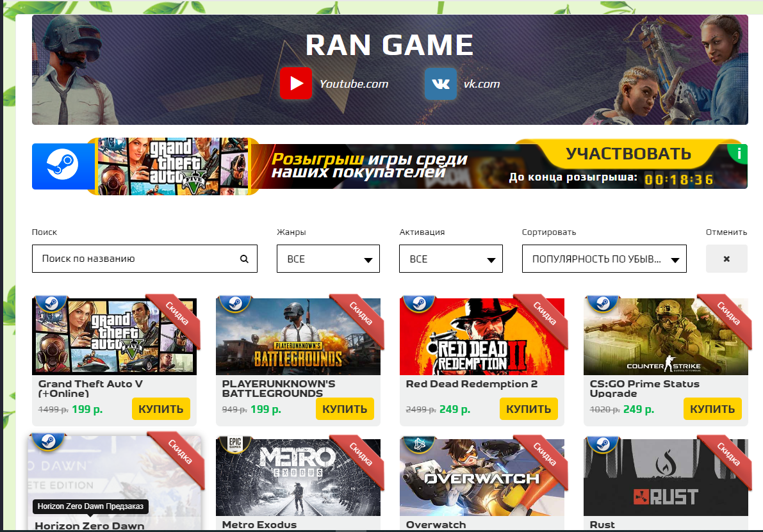Open the vk.com link in the banner
763x532 pixels.
482,84
